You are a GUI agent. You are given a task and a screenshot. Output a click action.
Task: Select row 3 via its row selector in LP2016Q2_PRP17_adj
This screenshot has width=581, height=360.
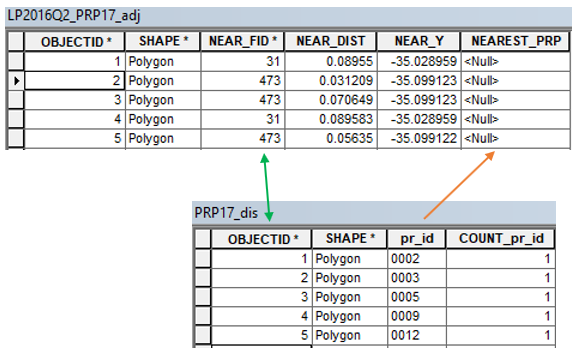(16, 100)
